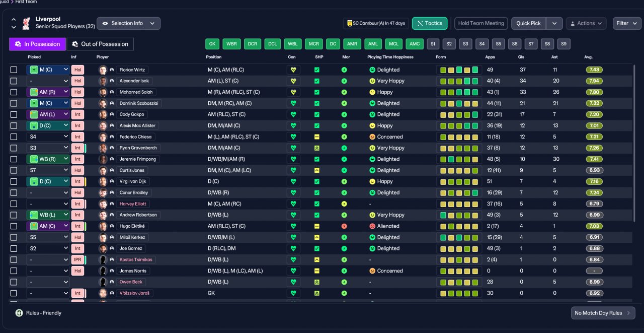
Task: Click Mohamed Salah's form color squares
Action: coord(458,92)
